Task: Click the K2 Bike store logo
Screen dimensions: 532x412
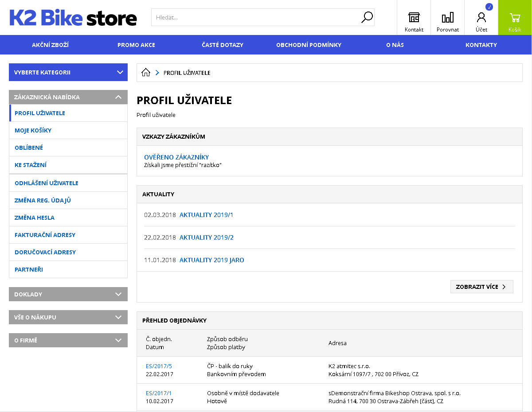Action: click(x=73, y=18)
